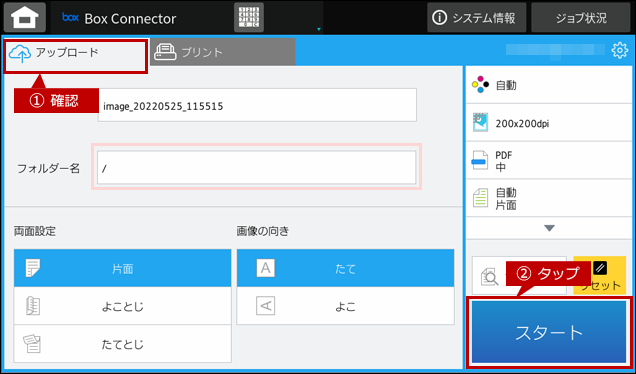Open the numeric keypad icon
The height and width of the screenshot is (374, 636).
[x=249, y=17]
